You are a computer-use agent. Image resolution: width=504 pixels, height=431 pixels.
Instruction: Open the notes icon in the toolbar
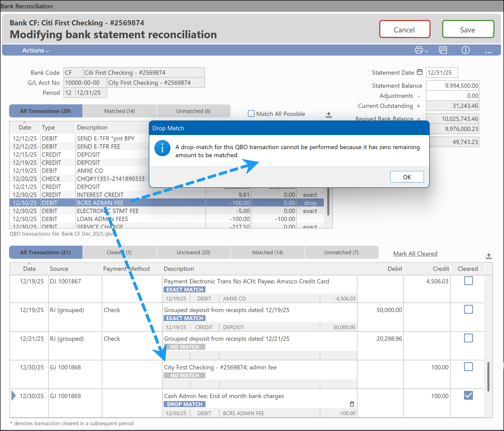443,50
